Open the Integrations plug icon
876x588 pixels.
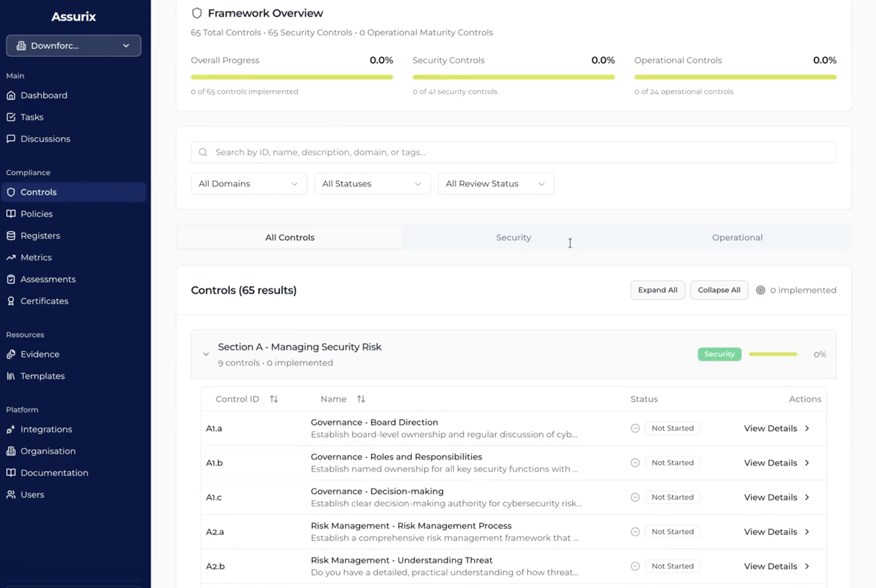point(11,430)
